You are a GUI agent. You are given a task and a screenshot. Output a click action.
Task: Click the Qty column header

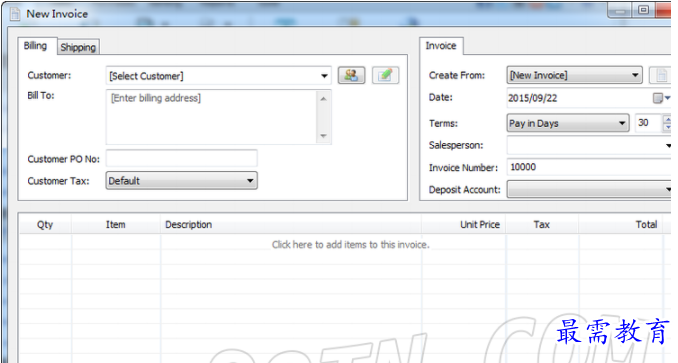[x=45, y=225]
